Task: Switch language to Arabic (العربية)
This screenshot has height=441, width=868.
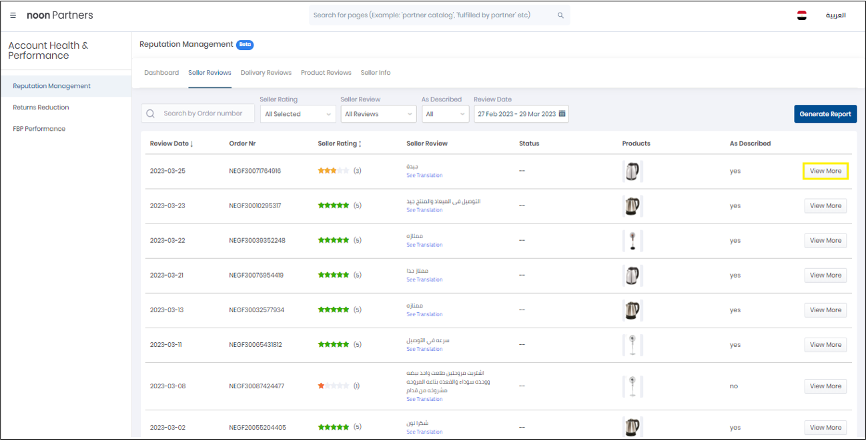Action: tap(835, 15)
